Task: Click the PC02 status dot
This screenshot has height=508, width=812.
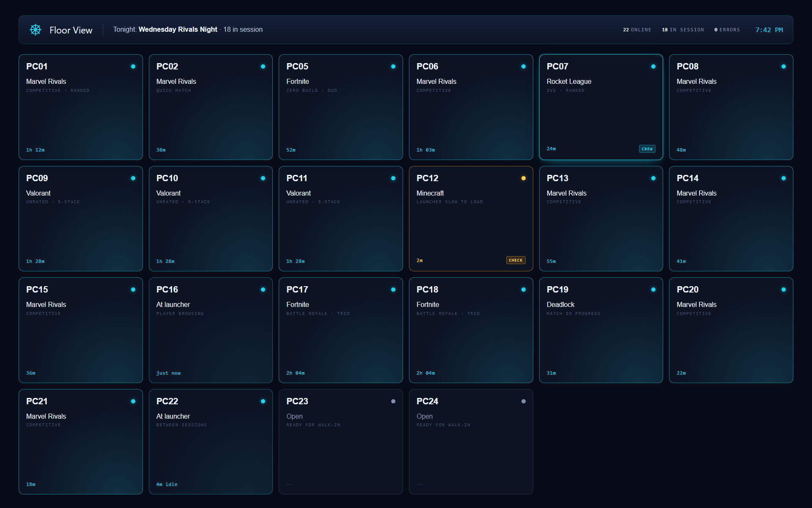Action: [263, 66]
